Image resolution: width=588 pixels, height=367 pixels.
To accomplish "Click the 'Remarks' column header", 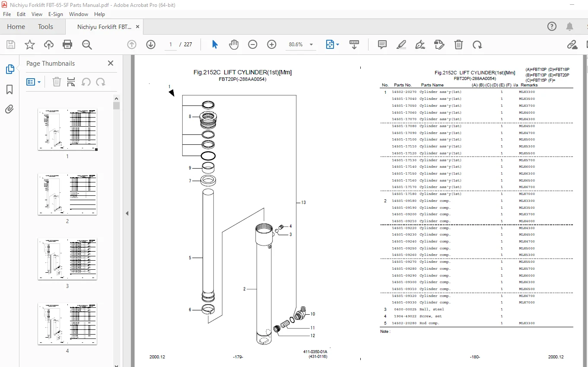I will click(529, 85).
